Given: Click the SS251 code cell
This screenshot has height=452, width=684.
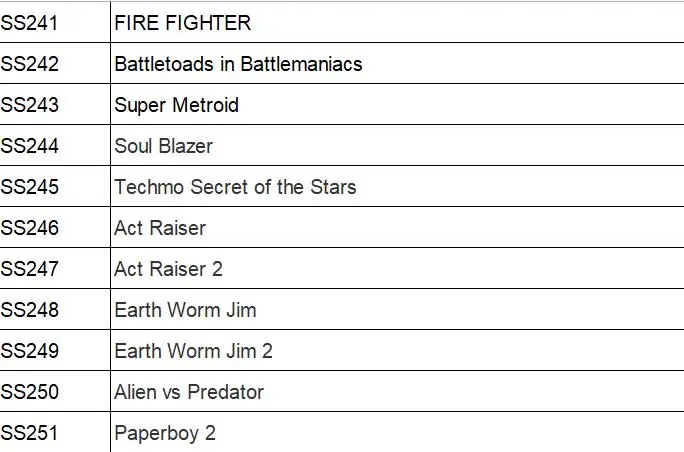Looking at the screenshot, I should coord(30,433).
